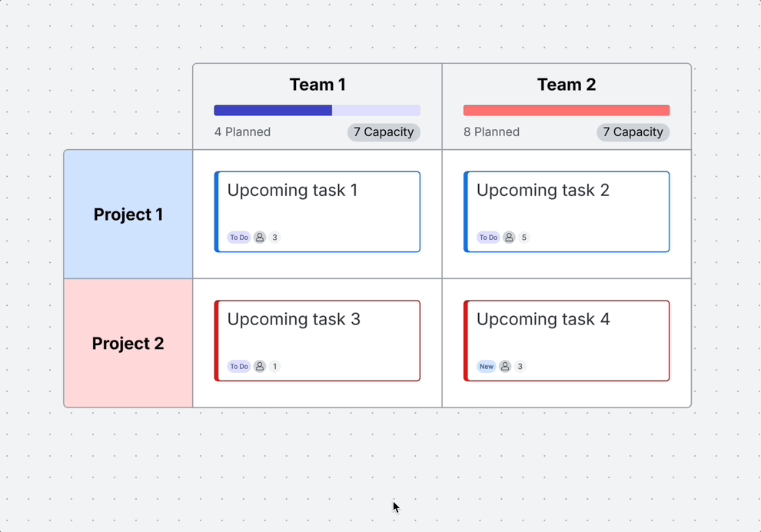761x532 pixels.
Task: Open the Project 1 row label
Action: (128, 214)
